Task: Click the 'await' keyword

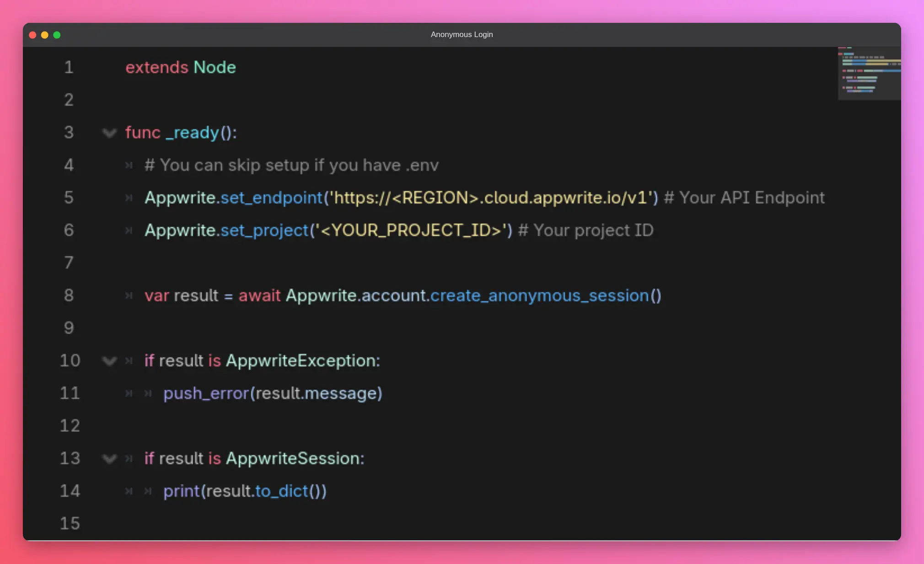Action: point(259,295)
